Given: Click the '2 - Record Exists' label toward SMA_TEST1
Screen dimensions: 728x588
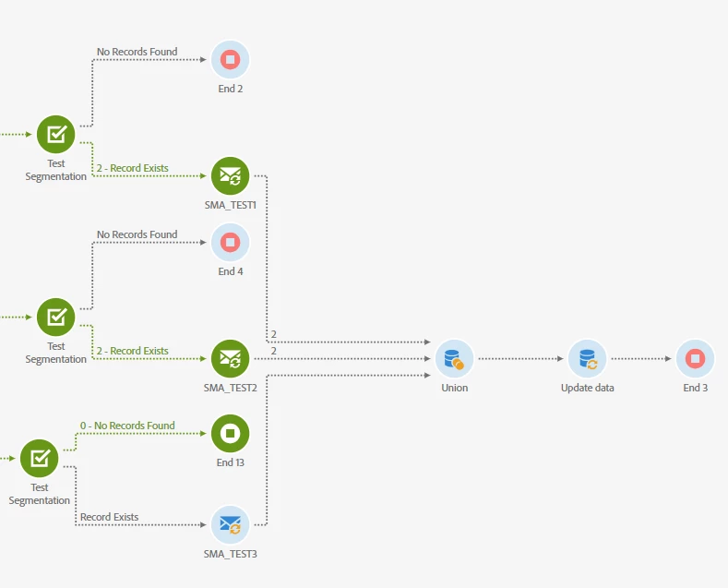Looking at the screenshot, I should pos(132,168).
